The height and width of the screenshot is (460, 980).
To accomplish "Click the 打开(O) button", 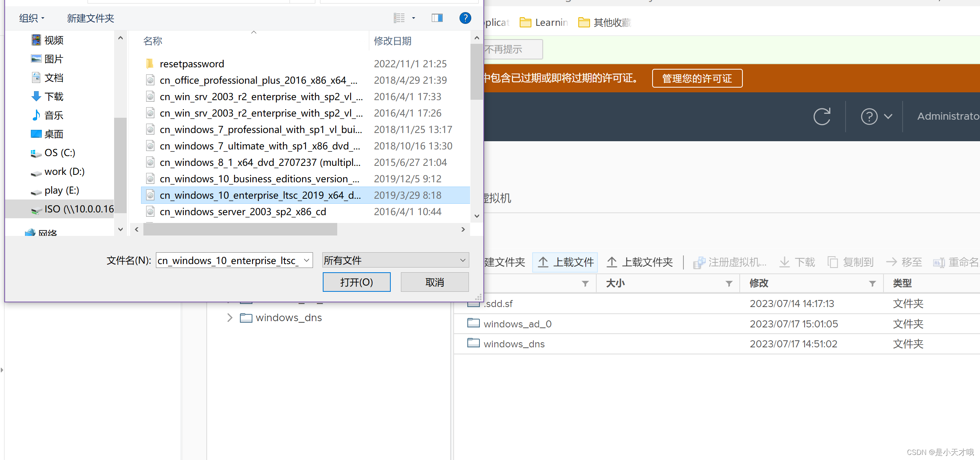I will click(356, 282).
